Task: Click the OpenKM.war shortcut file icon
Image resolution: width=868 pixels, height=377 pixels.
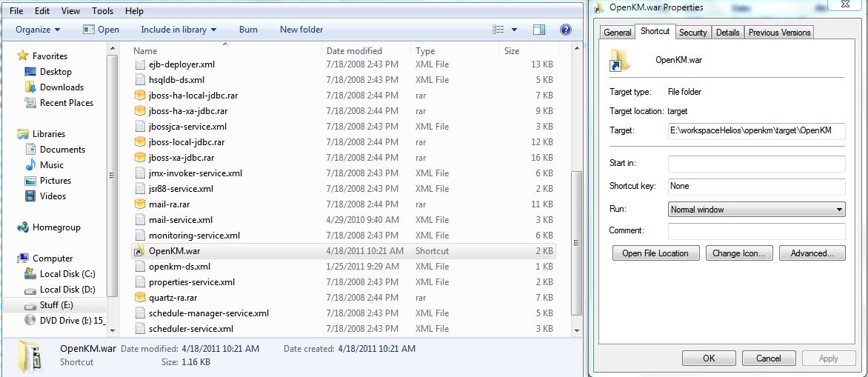Action: click(139, 251)
